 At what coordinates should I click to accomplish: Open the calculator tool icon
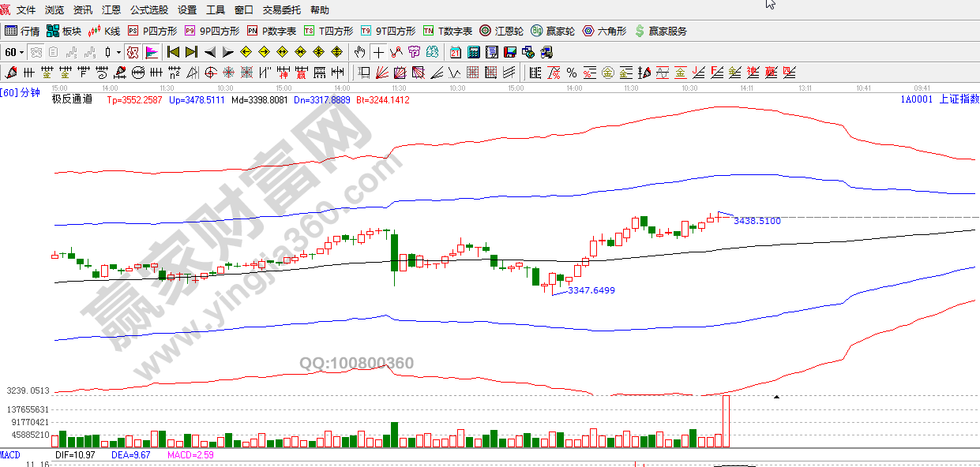(474, 53)
